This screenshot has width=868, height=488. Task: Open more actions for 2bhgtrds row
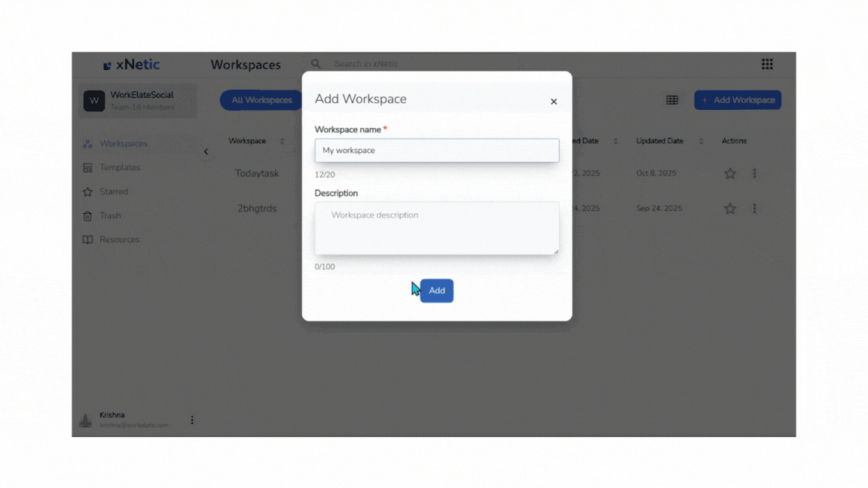(754, 209)
